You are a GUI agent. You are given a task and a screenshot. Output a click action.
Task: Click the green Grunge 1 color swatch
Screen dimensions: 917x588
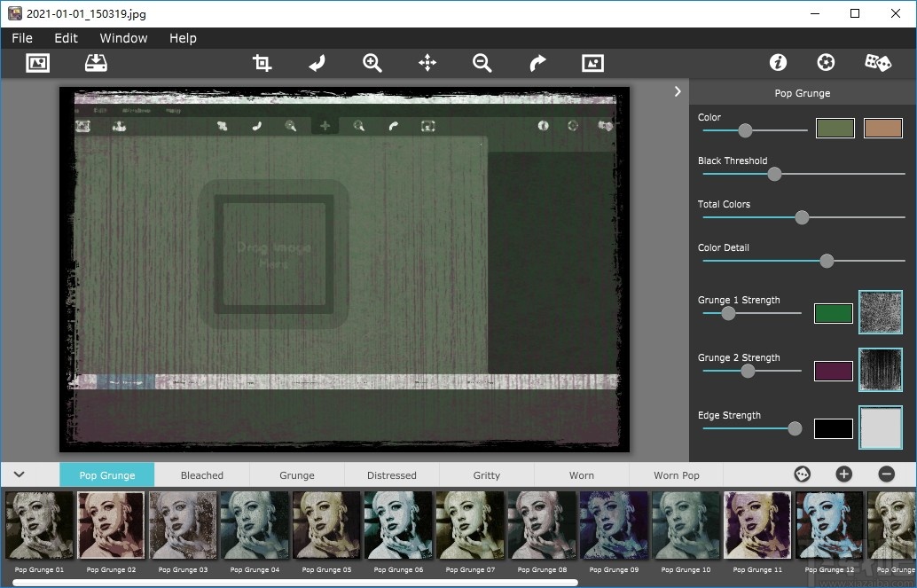click(x=833, y=313)
